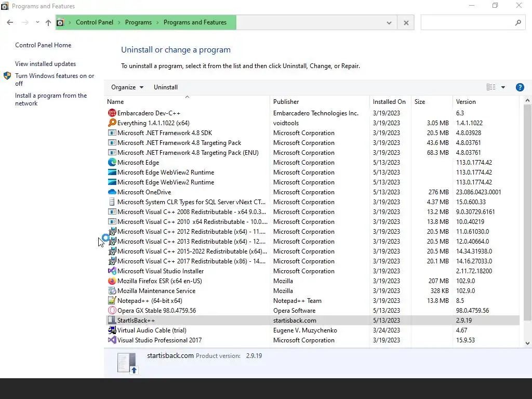Click the Notepad++ program icon
Image resolution: width=532 pixels, height=399 pixels.
click(x=112, y=300)
